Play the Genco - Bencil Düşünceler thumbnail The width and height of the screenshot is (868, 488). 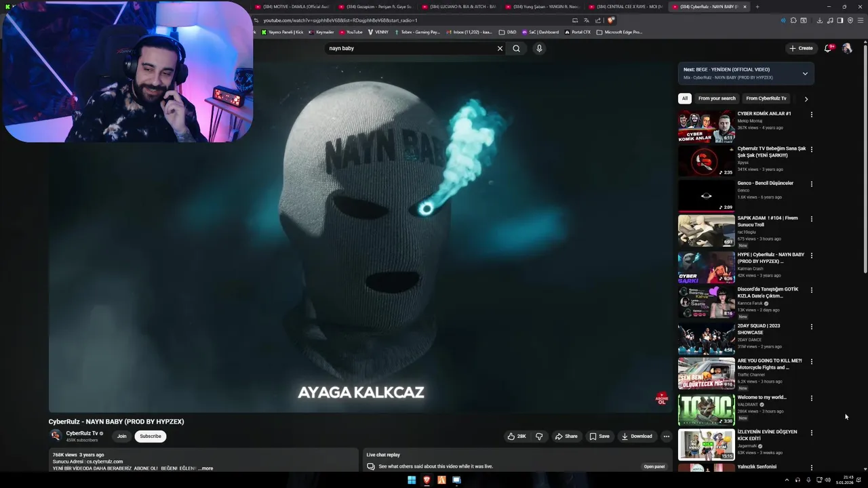pyautogui.click(x=706, y=195)
